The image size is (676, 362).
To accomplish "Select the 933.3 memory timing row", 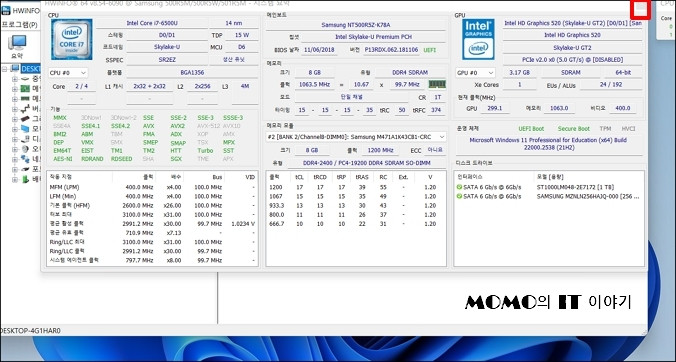I will [355, 206].
